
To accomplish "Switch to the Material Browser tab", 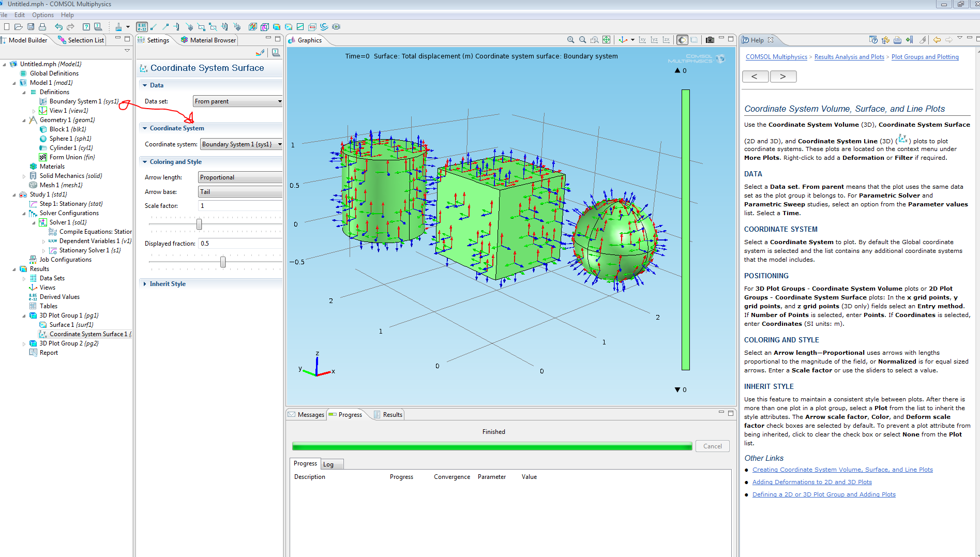I will click(x=208, y=40).
